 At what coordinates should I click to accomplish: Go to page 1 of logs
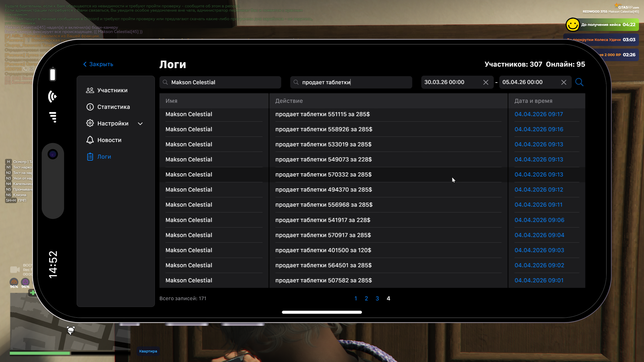coord(356,298)
